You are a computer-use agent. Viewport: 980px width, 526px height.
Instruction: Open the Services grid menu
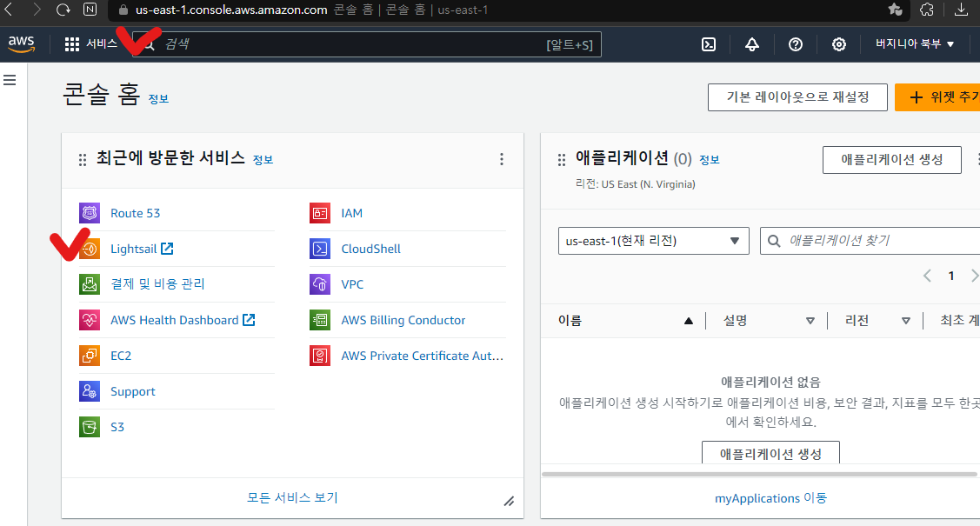(72, 43)
